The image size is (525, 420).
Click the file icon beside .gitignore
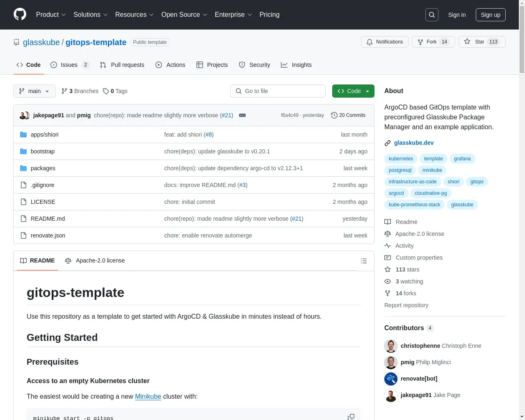(x=23, y=185)
